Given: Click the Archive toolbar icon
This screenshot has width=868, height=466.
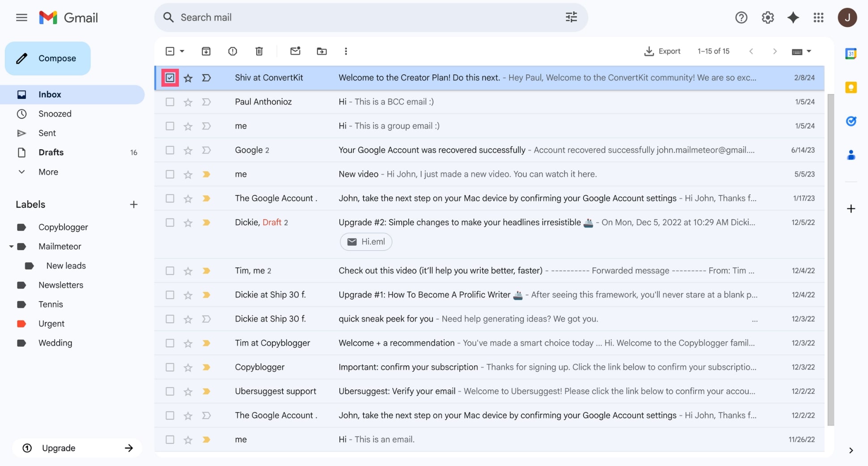Looking at the screenshot, I should click(x=206, y=51).
